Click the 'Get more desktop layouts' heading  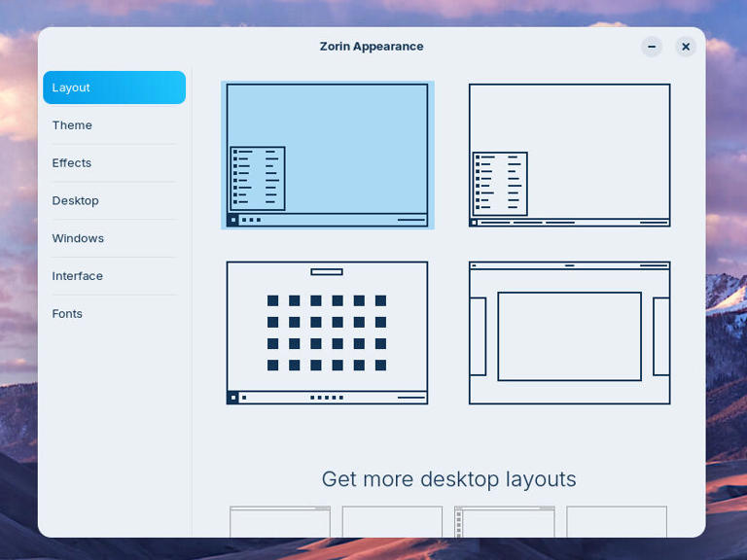point(448,479)
